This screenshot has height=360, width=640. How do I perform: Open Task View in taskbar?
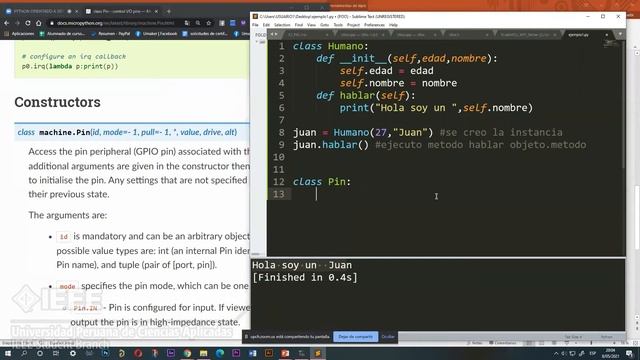pos(56,353)
